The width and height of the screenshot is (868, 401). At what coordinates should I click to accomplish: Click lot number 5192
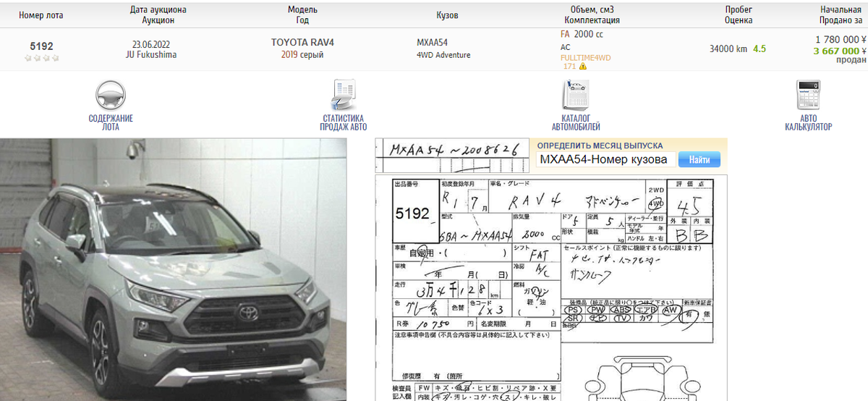pyautogui.click(x=41, y=46)
